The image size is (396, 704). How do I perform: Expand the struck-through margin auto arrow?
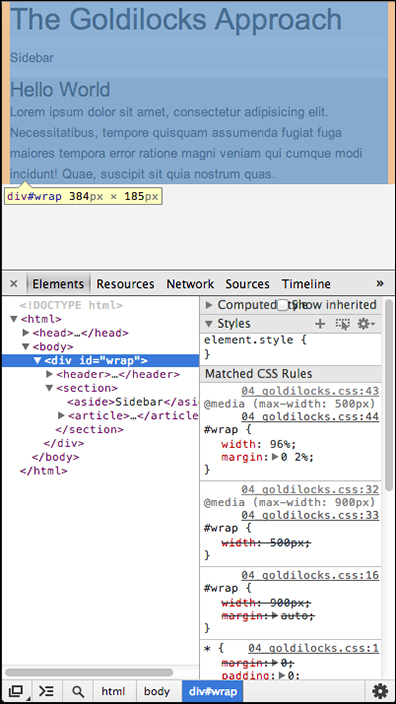tap(276, 616)
